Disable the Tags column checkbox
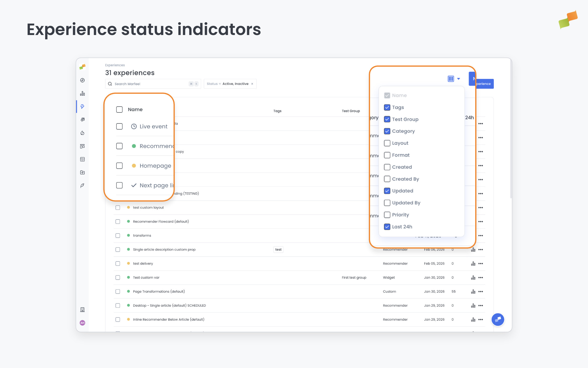The height and width of the screenshot is (368, 588). pyautogui.click(x=387, y=107)
